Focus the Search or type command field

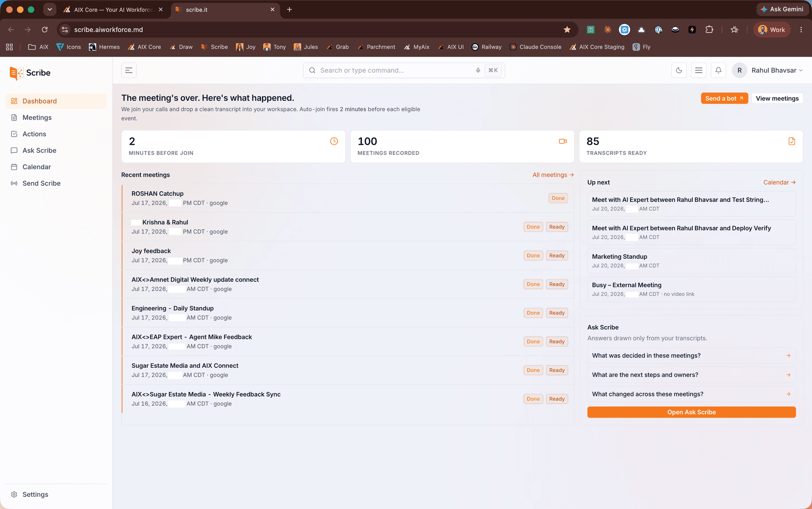[404, 70]
